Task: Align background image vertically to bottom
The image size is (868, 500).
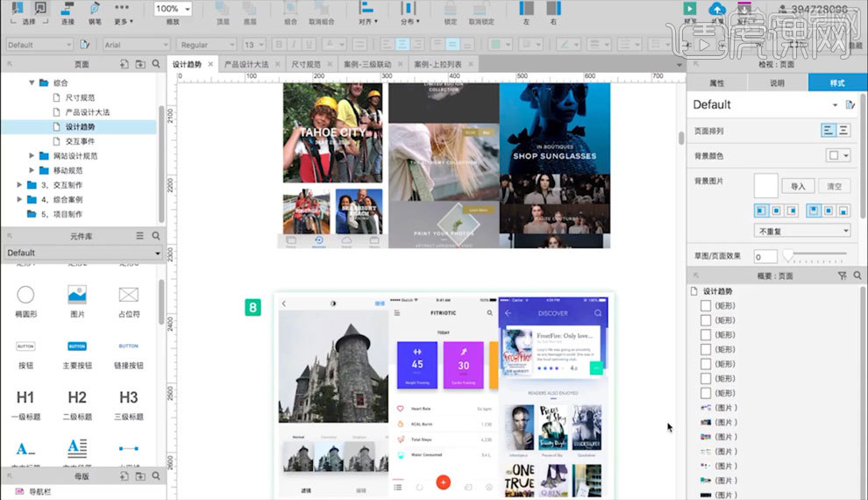Action: 843,211
